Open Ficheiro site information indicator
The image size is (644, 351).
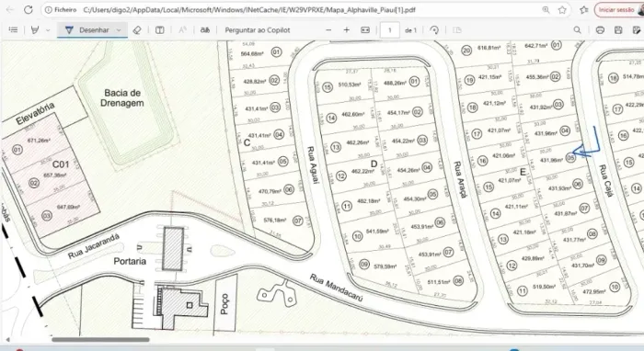click(61, 9)
